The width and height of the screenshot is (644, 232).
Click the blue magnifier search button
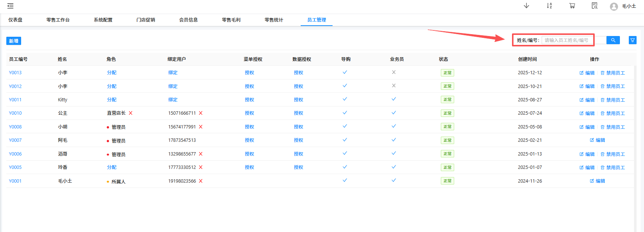tap(613, 40)
